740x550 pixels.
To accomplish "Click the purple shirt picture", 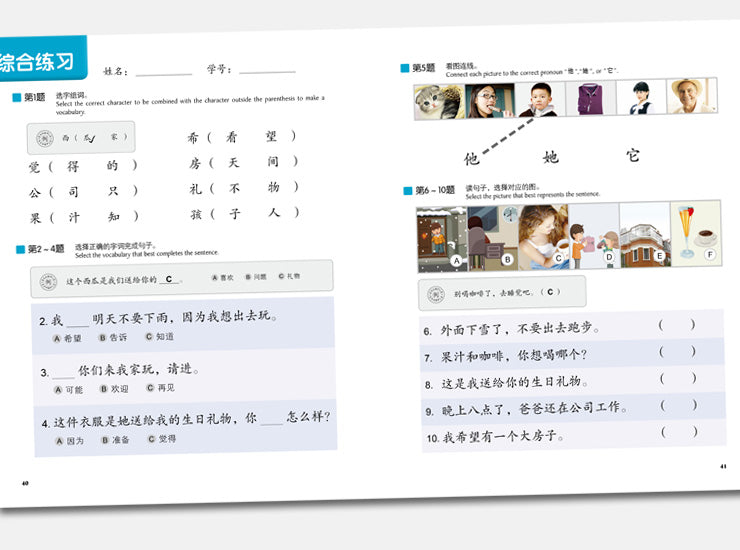I will pyautogui.click(x=590, y=100).
